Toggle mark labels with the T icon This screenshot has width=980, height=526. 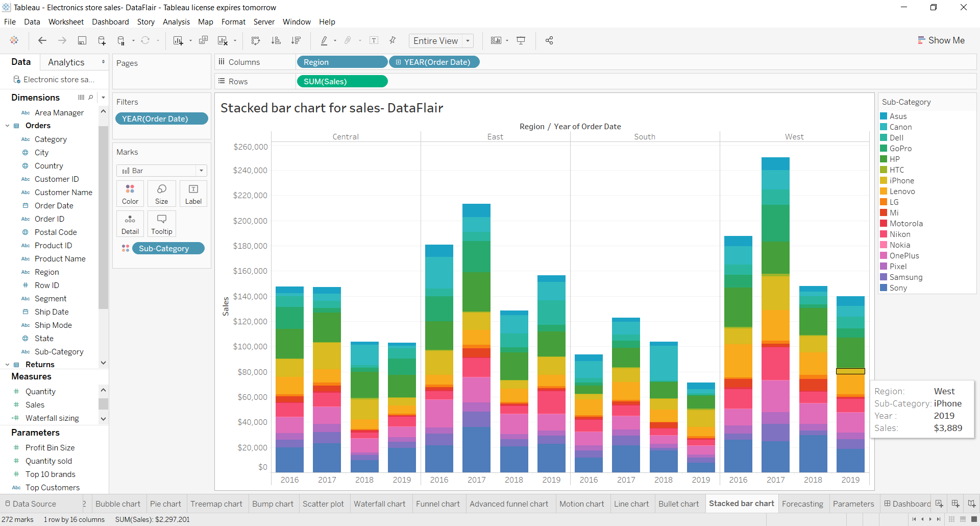coord(374,40)
